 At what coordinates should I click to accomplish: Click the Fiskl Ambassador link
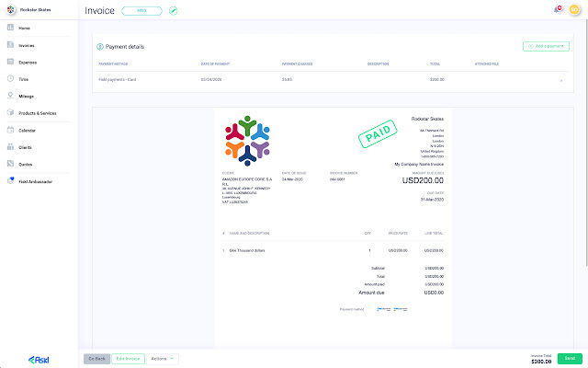36,182
